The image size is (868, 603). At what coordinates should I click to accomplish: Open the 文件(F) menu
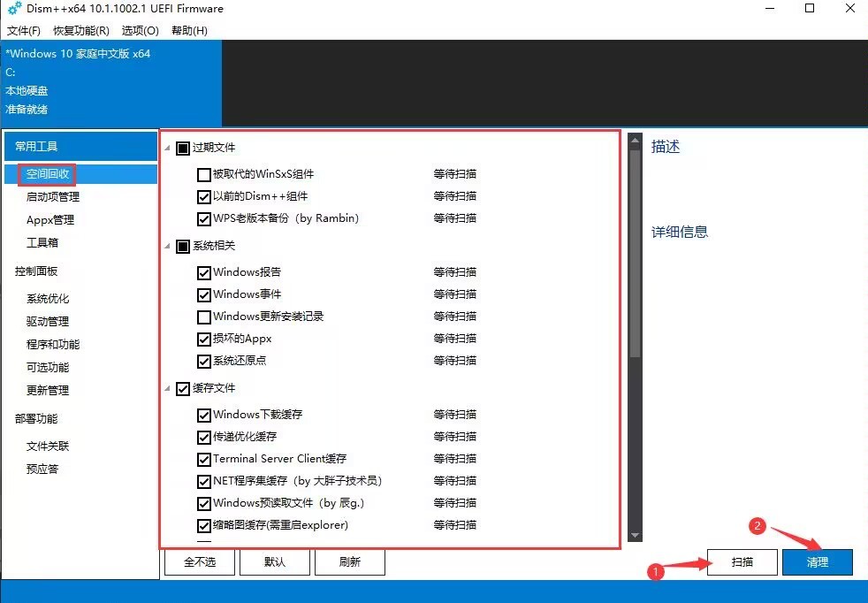click(x=24, y=30)
